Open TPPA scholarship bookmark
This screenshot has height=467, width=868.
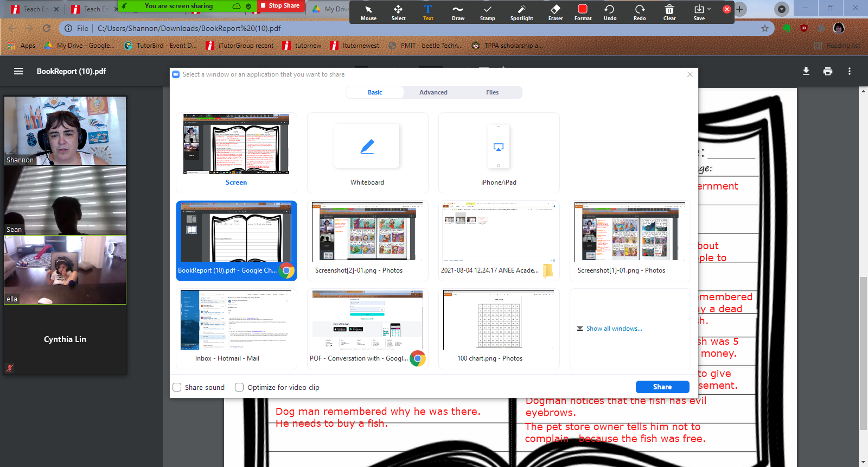pyautogui.click(x=507, y=46)
